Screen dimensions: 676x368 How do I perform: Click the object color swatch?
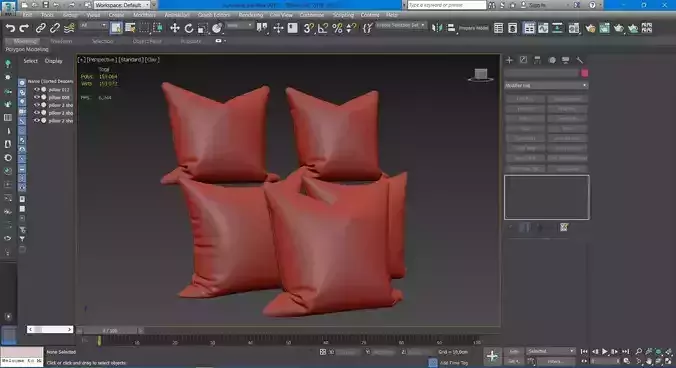coord(585,73)
